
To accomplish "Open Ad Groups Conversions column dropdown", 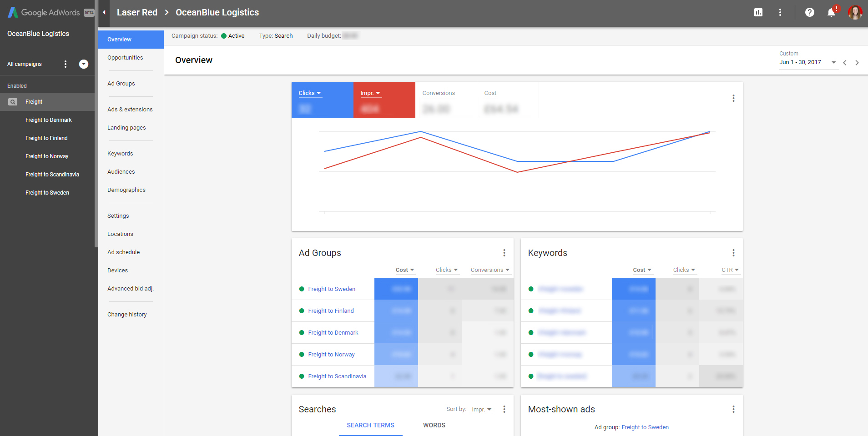I will pos(490,270).
